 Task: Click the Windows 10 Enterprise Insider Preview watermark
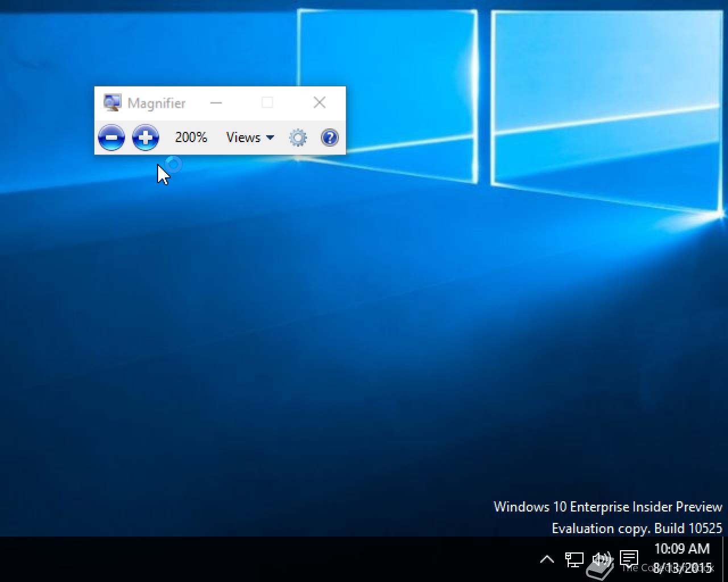608,507
